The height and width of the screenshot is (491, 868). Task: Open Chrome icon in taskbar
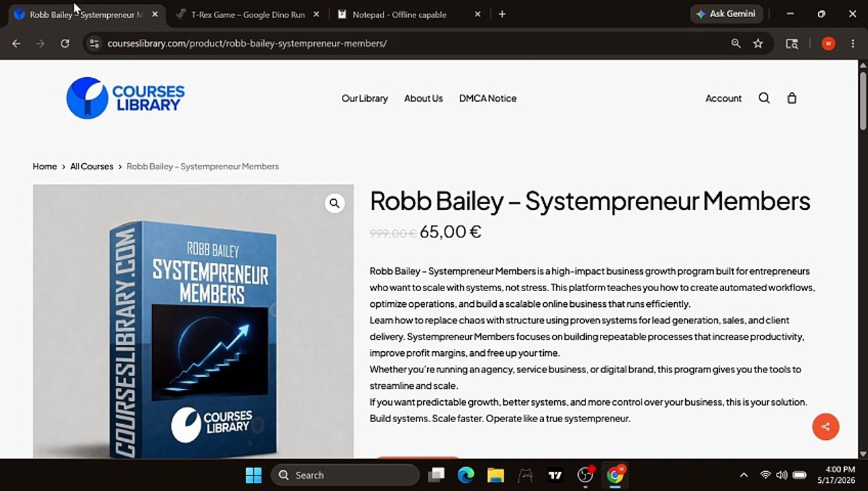(x=616, y=475)
